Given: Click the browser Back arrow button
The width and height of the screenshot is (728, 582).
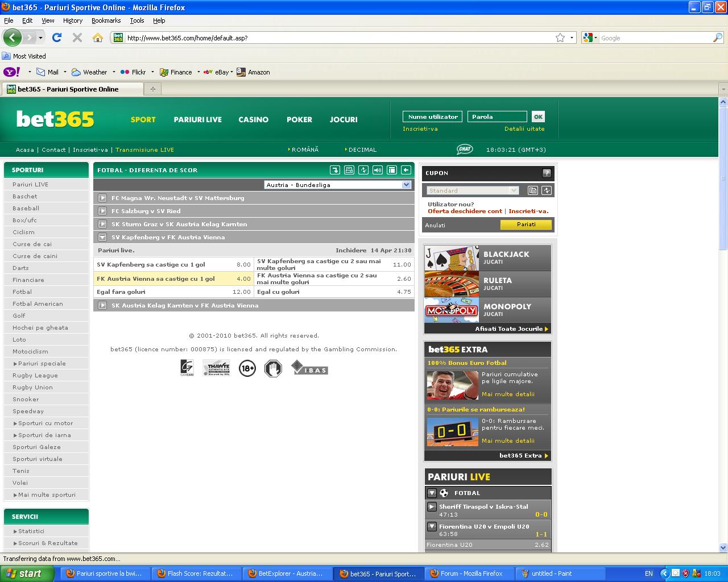Looking at the screenshot, I should [12, 38].
